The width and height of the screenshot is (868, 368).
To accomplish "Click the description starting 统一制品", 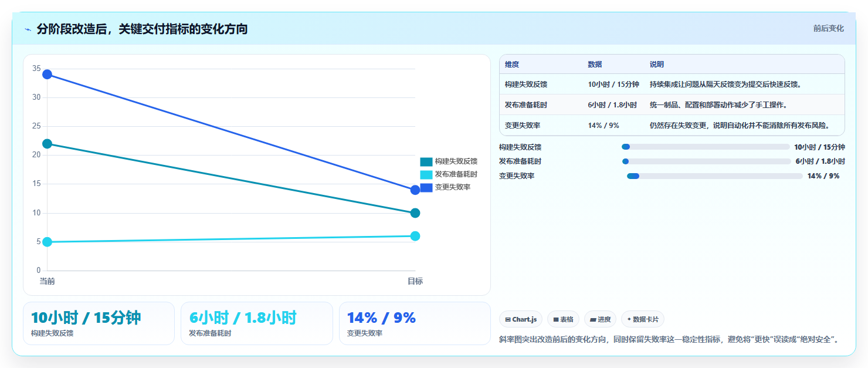I will pos(718,105).
